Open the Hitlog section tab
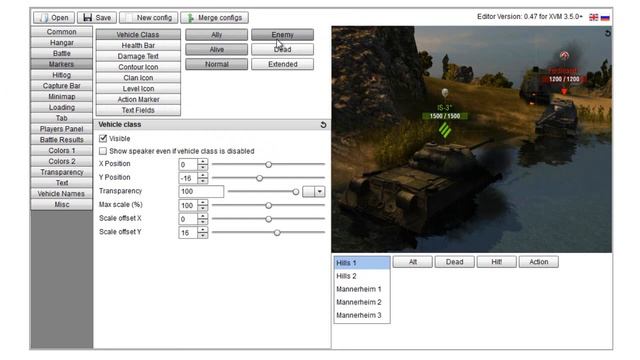 [x=61, y=75]
